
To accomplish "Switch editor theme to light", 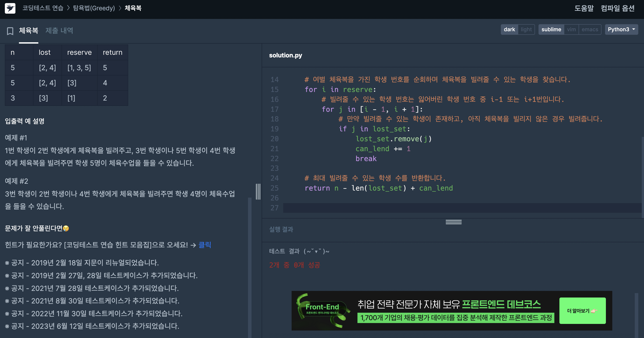I will point(526,29).
